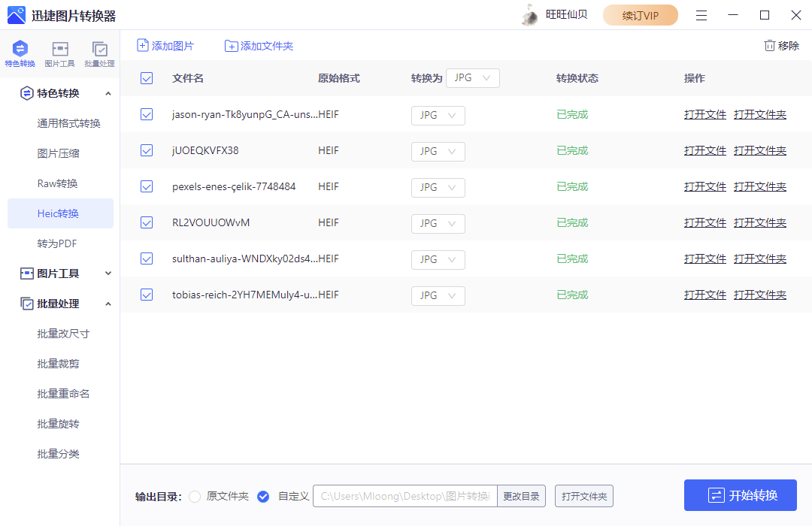Uncheck jUOEQKVFX38 file checkbox
Image resolution: width=812 pixels, height=526 pixels.
pos(147,150)
